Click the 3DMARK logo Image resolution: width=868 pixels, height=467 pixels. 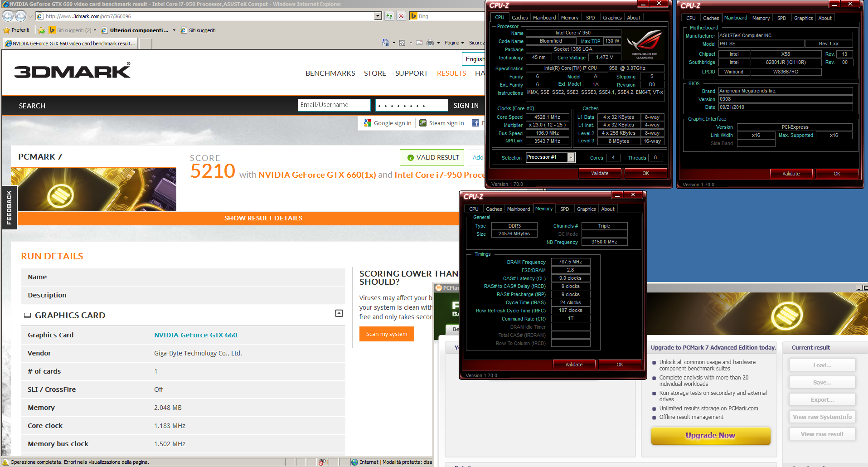tap(72, 71)
